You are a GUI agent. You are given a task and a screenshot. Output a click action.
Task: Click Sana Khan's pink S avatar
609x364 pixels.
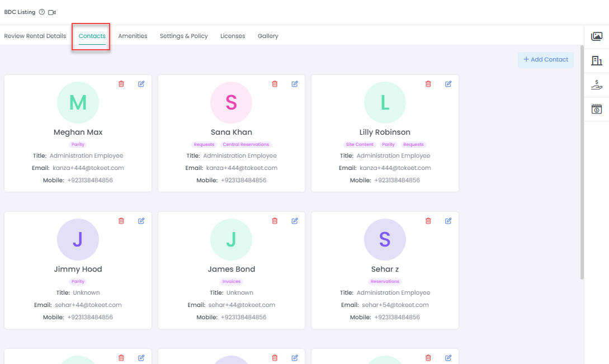pos(231,102)
